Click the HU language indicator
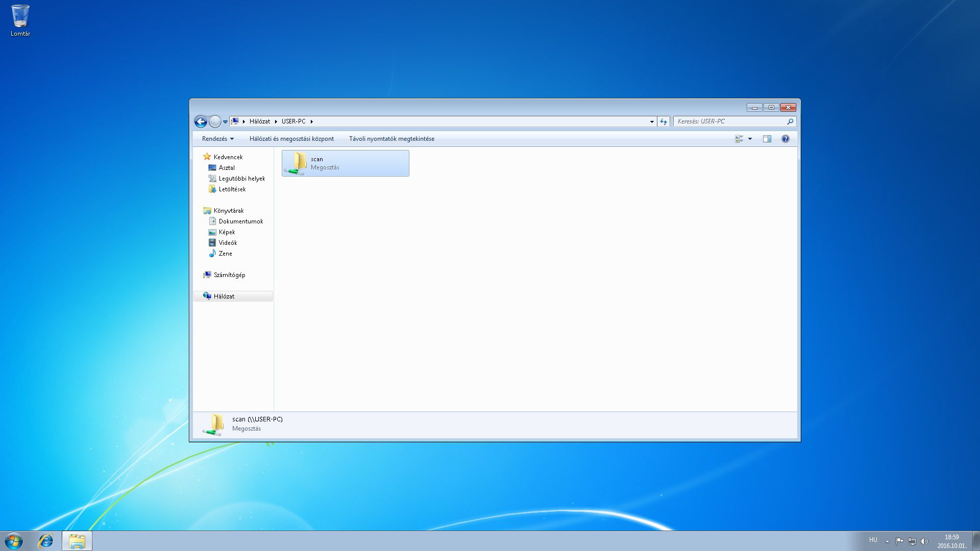The width and height of the screenshot is (980, 551). [x=873, y=540]
